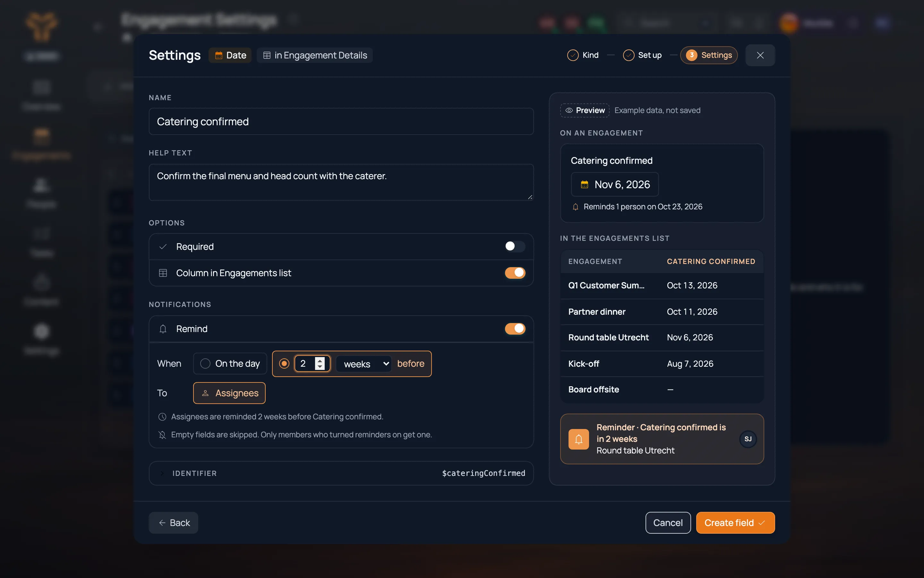Click the table icon in the Column row
This screenshot has width=924, height=578.
point(163,273)
